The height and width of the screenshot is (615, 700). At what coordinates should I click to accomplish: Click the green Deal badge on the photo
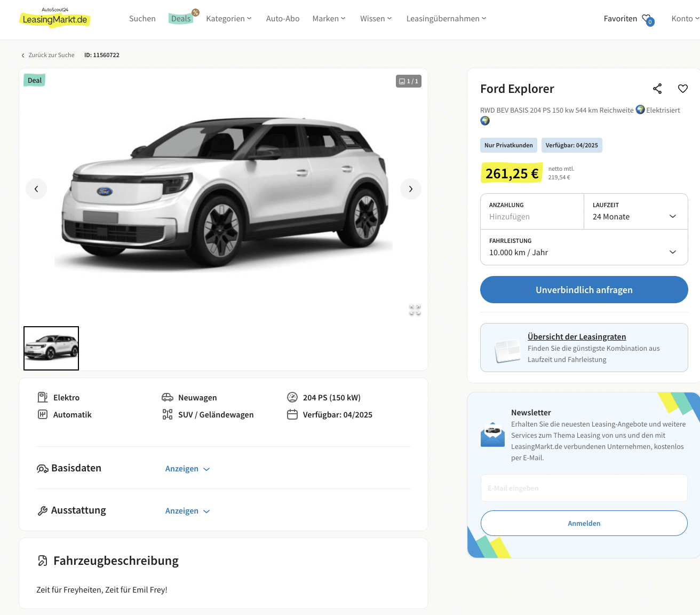[x=34, y=81]
